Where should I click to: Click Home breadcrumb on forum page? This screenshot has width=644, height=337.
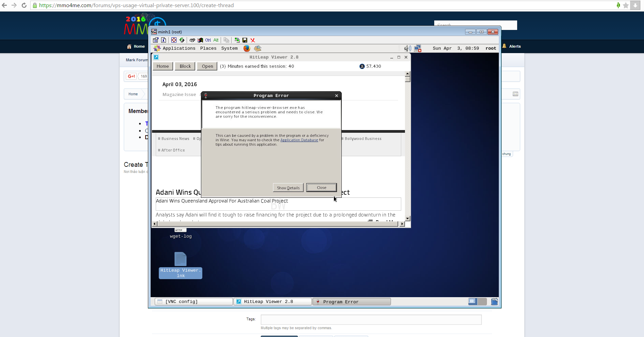click(133, 94)
